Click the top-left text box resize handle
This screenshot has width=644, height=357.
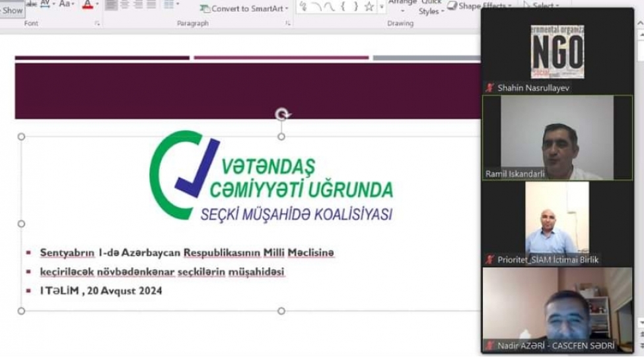[x=21, y=137]
